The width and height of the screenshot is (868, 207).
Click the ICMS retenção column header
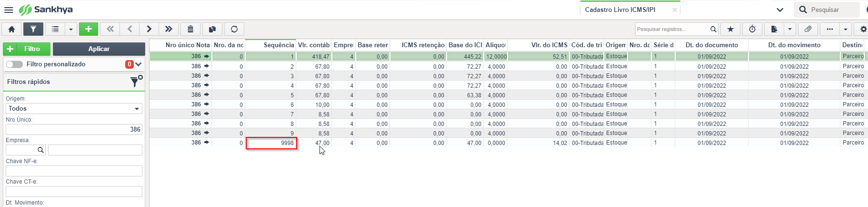[x=418, y=45]
